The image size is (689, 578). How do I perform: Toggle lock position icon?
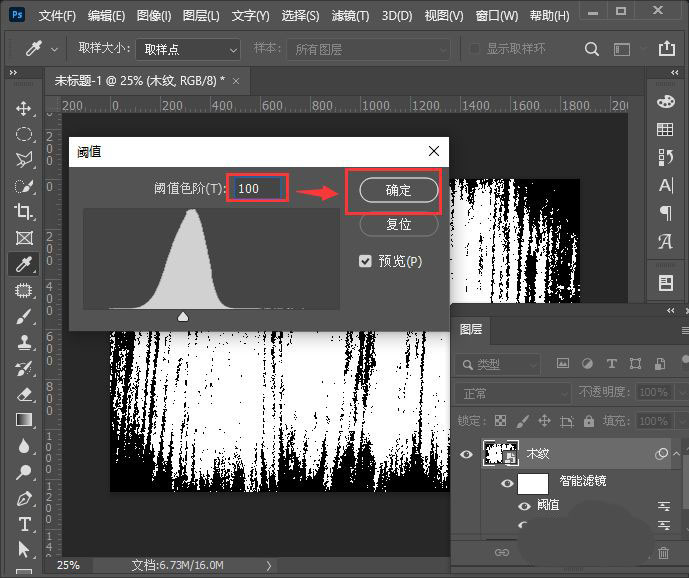coord(544,421)
